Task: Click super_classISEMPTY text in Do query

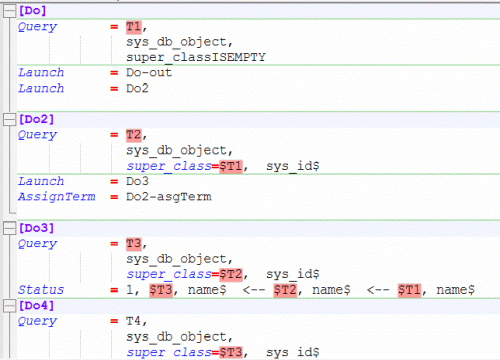Action: (196, 58)
